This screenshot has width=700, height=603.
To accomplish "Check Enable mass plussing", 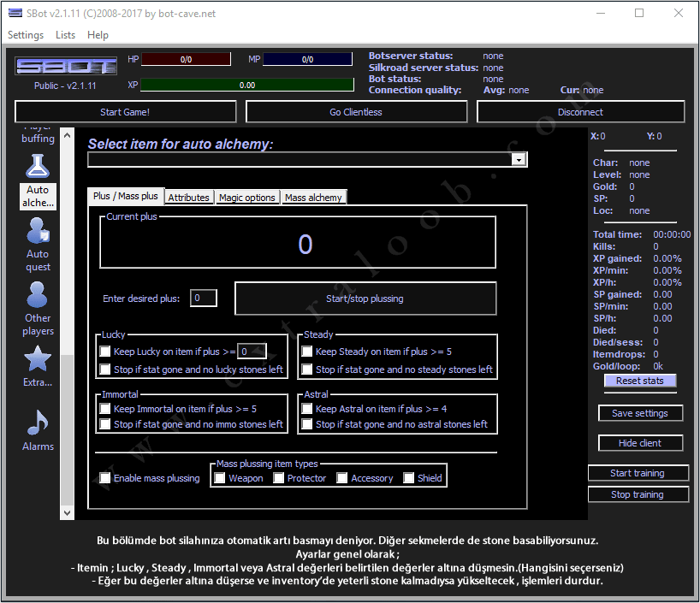I will pyautogui.click(x=105, y=478).
